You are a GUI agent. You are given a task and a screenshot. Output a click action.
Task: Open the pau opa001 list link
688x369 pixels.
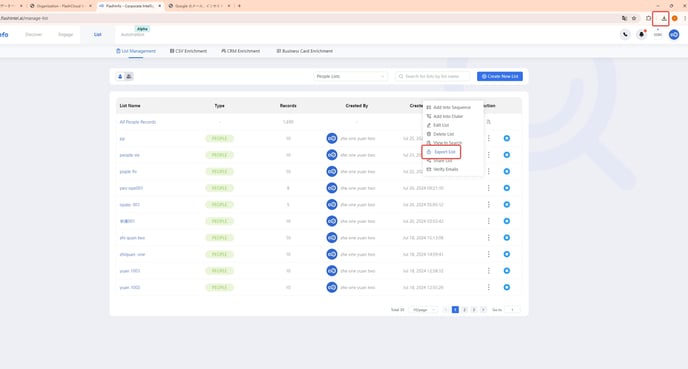[x=131, y=188]
